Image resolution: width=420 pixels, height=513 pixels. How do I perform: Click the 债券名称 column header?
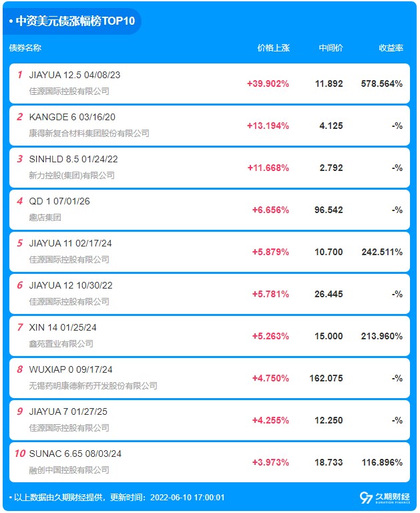pos(25,48)
